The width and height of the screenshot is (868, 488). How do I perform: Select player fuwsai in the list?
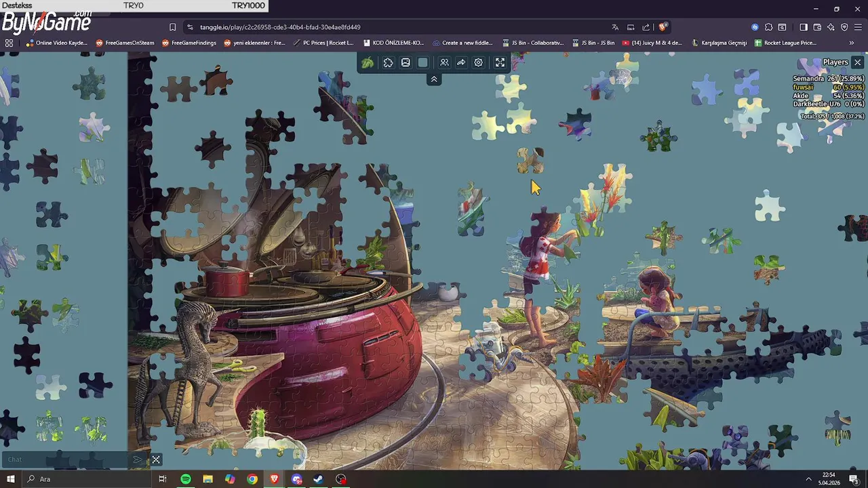click(829, 87)
